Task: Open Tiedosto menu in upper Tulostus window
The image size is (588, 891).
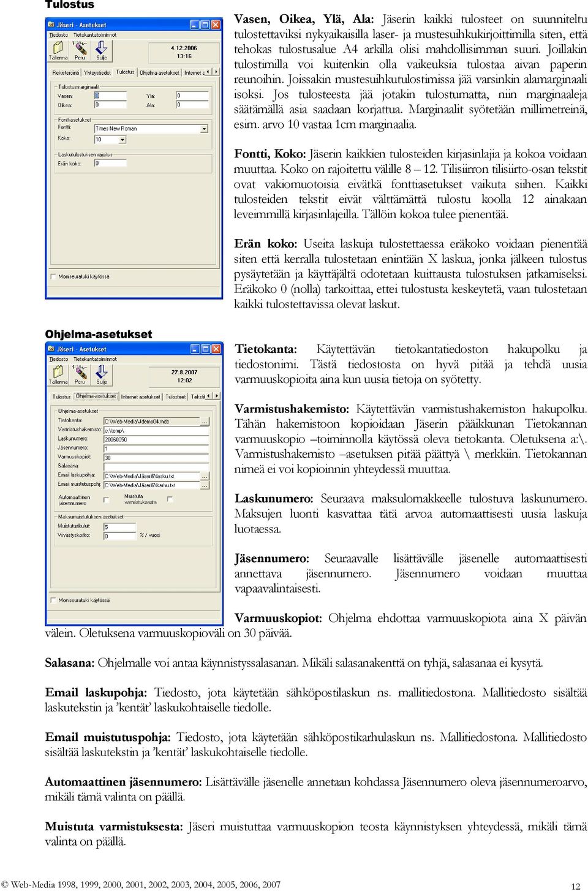Action: (x=59, y=35)
